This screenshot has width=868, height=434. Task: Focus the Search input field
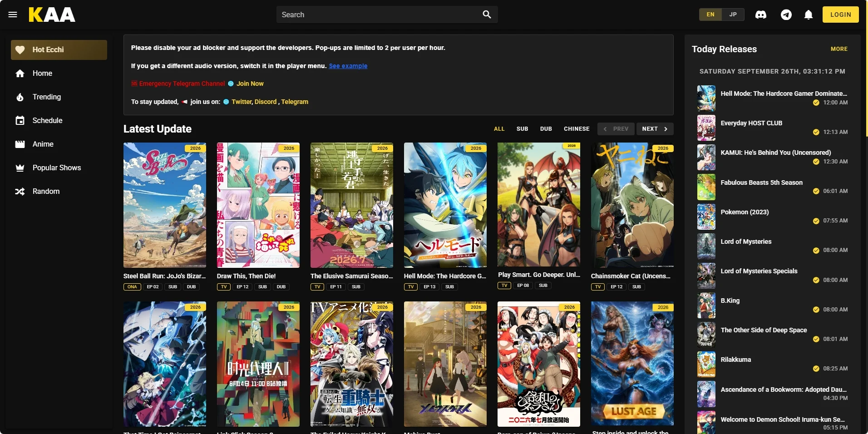[387, 15]
